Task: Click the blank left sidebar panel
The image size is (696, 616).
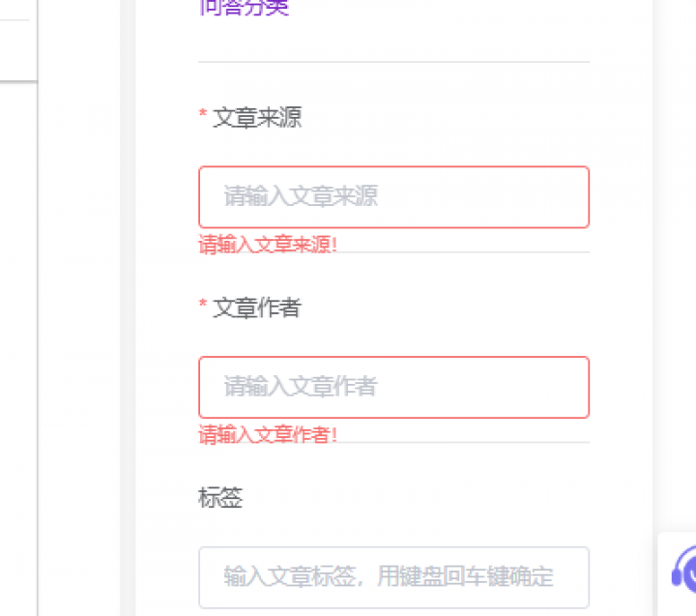Action: pos(17,338)
